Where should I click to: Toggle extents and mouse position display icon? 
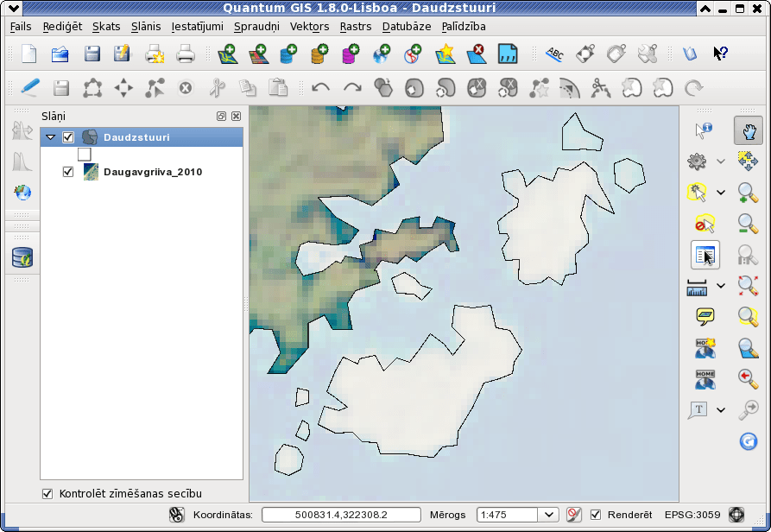click(176, 515)
